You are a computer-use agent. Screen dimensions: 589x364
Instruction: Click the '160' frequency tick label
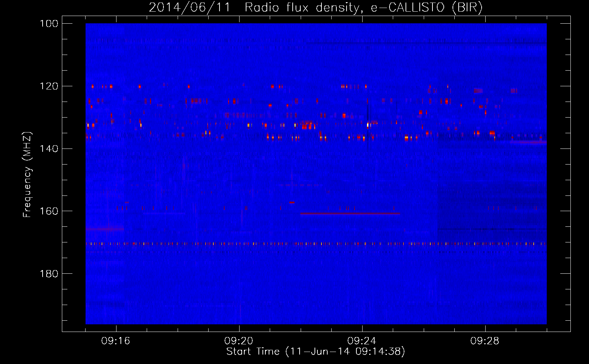[49, 211]
